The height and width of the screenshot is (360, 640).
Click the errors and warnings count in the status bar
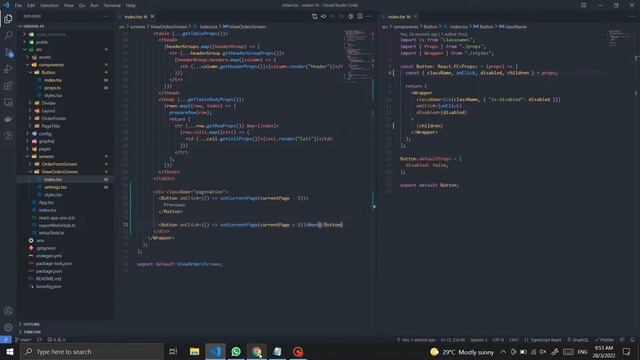pos(56,340)
